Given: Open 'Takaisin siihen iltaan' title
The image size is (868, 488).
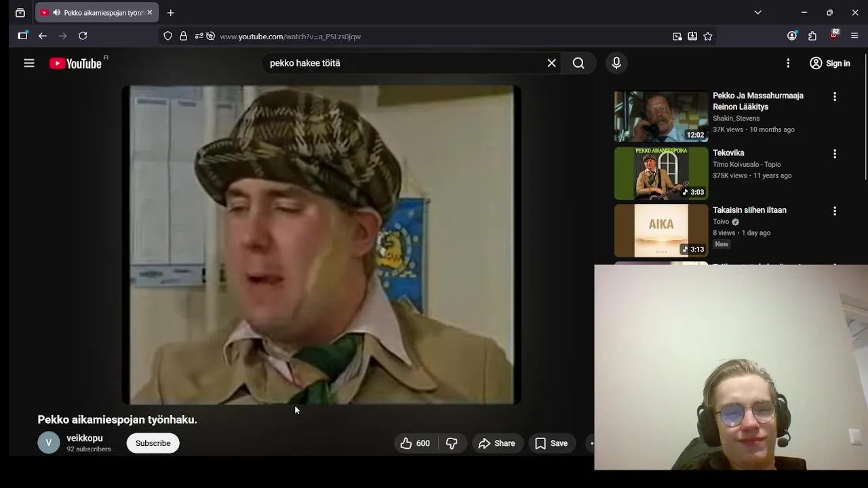Looking at the screenshot, I should click(x=749, y=210).
